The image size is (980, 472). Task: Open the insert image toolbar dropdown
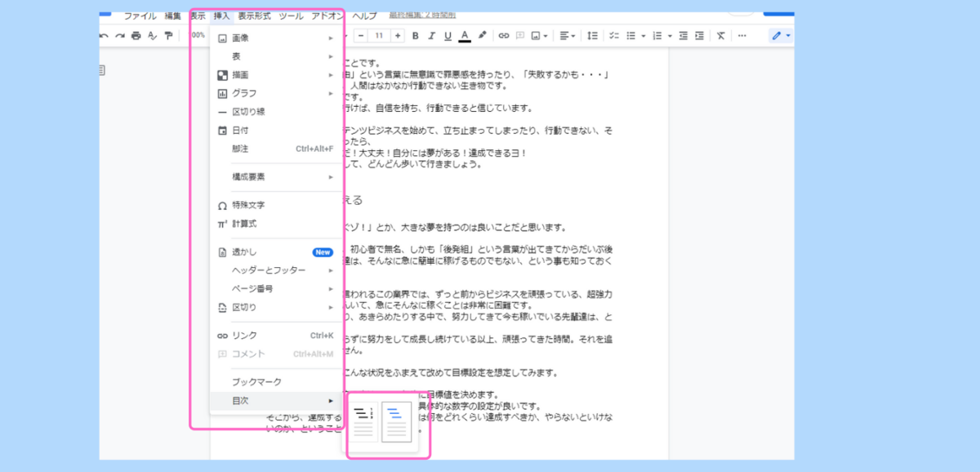click(x=539, y=36)
